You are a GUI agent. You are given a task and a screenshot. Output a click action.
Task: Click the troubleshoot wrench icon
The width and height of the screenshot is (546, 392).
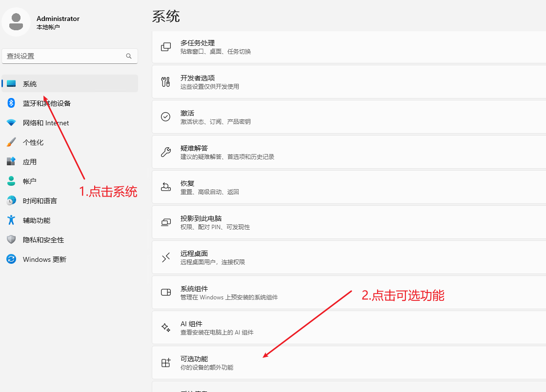pos(166,152)
